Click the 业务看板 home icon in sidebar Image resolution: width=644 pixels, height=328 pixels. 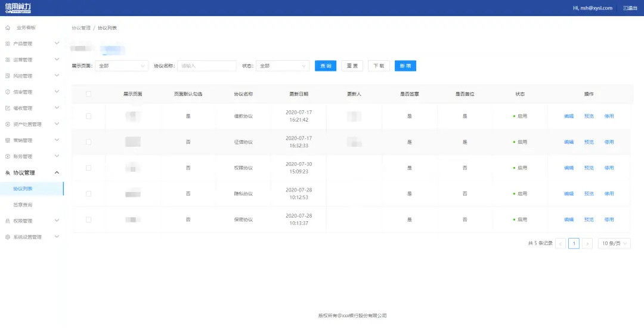(x=8, y=27)
